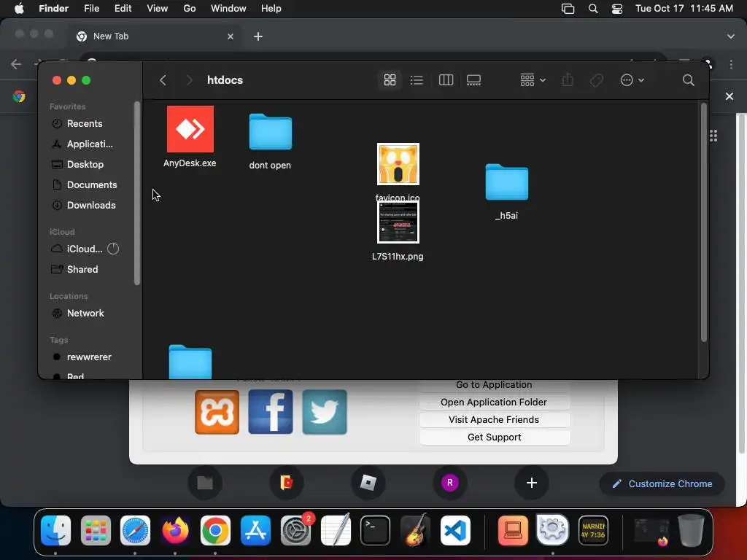Open Launchpad from the Dock
This screenshot has width=747, height=560.
coord(96,530)
